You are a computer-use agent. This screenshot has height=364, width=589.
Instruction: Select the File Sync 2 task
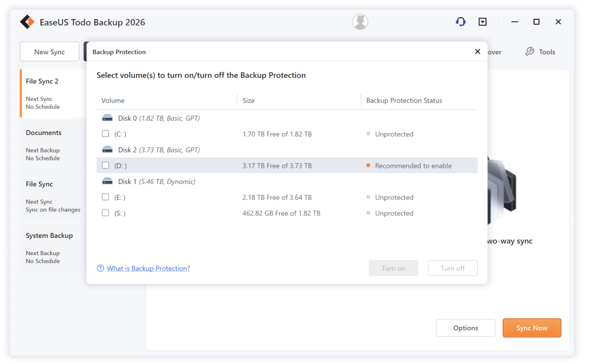[x=54, y=93]
